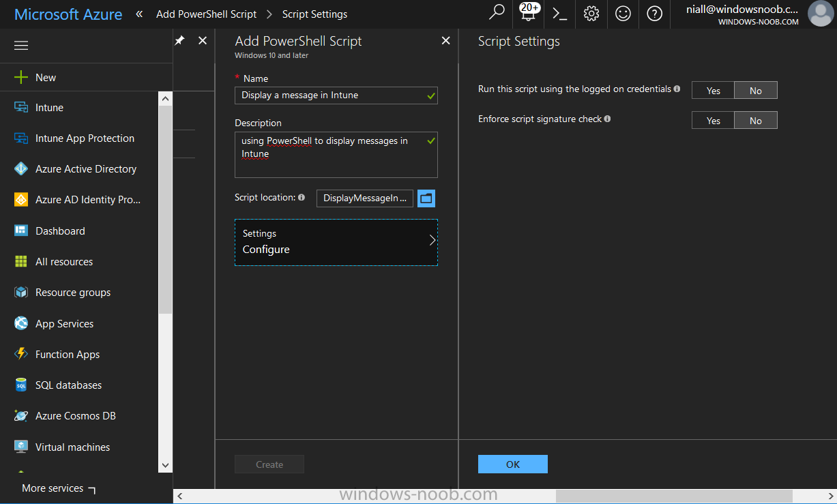Click the App Services globe icon
This screenshot has height=504, width=837.
[21, 323]
